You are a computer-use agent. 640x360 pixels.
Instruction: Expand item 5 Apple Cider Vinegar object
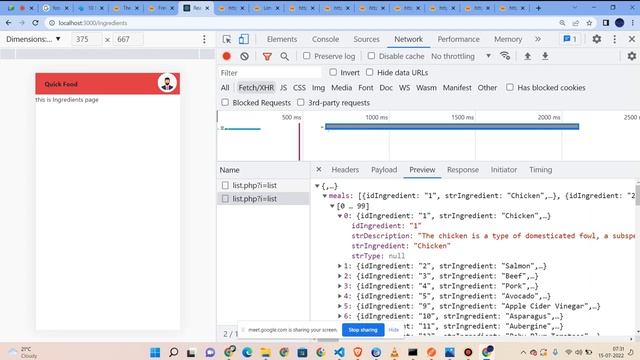[340, 306]
